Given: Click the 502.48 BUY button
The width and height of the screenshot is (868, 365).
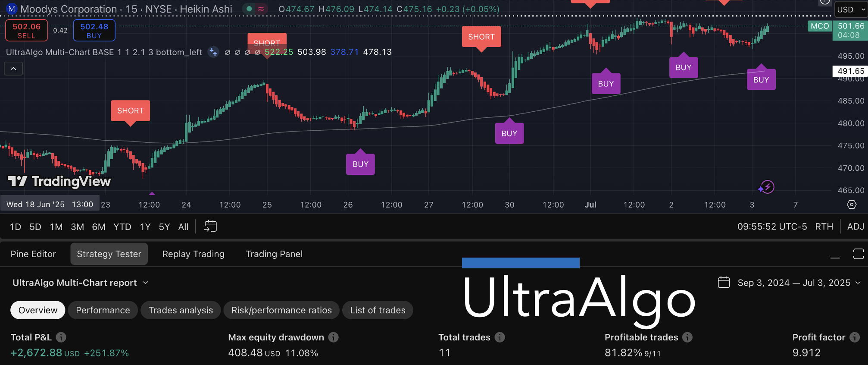Looking at the screenshot, I should pos(94,30).
